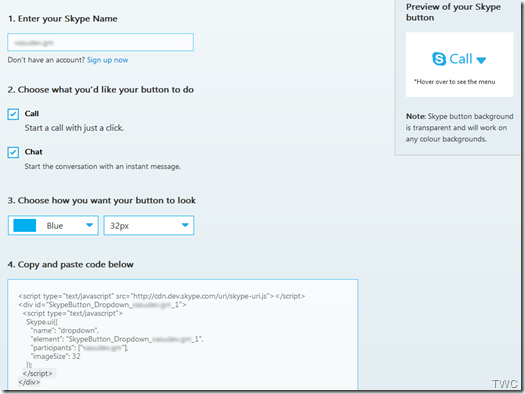Uncheck the Call checkbox

(13, 114)
